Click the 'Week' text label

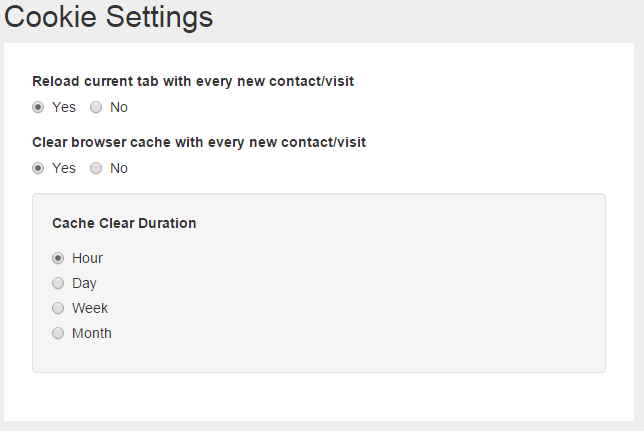90,308
